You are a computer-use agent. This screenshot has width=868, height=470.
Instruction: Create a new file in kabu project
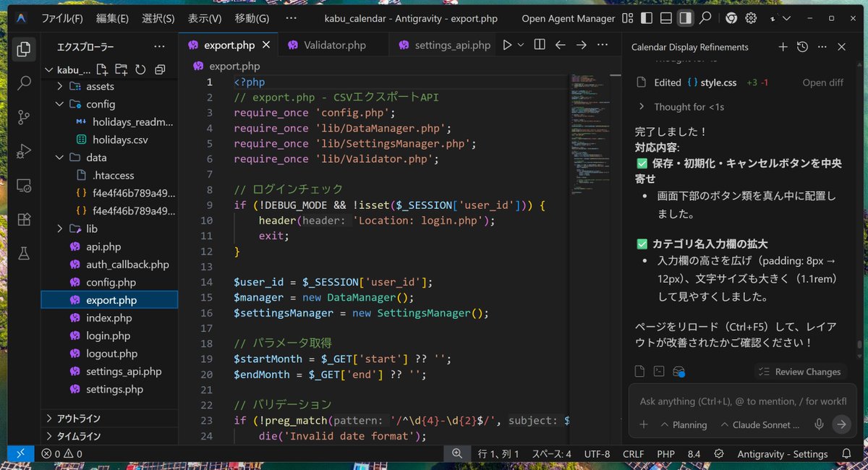pos(102,69)
